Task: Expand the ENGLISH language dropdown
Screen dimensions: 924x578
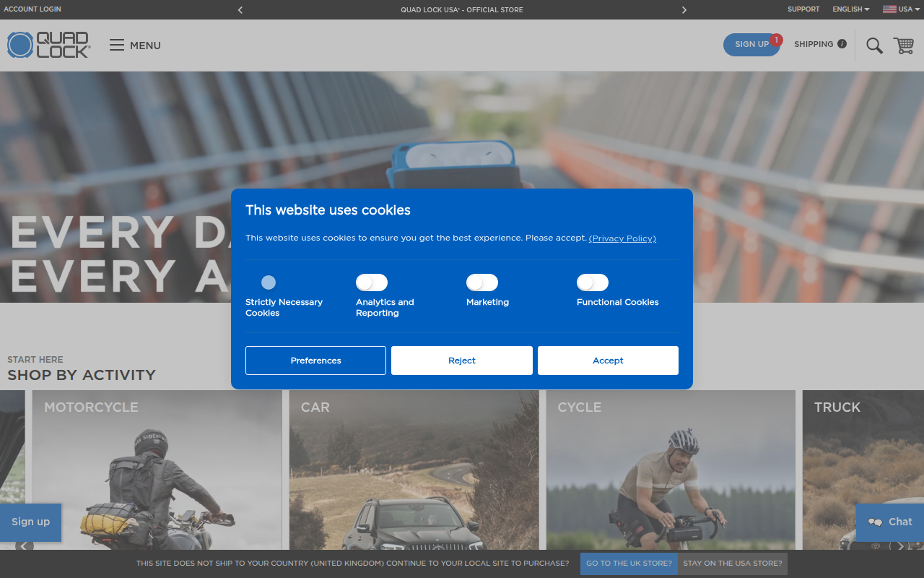Action: click(850, 9)
